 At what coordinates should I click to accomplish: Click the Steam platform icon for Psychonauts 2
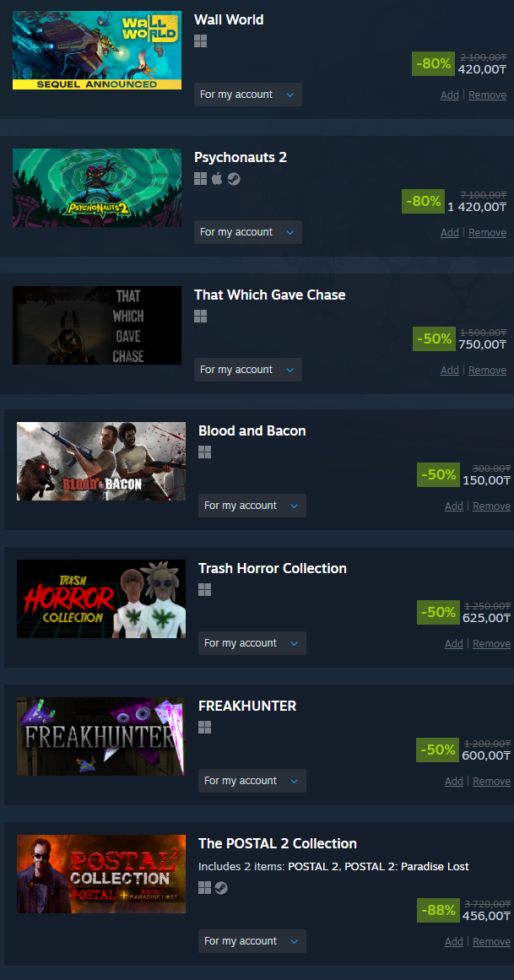pos(234,179)
